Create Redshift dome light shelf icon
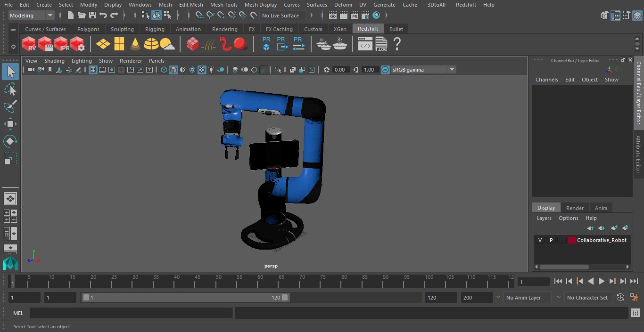Image resolution: width=644 pixels, height=332 pixels. (x=151, y=44)
